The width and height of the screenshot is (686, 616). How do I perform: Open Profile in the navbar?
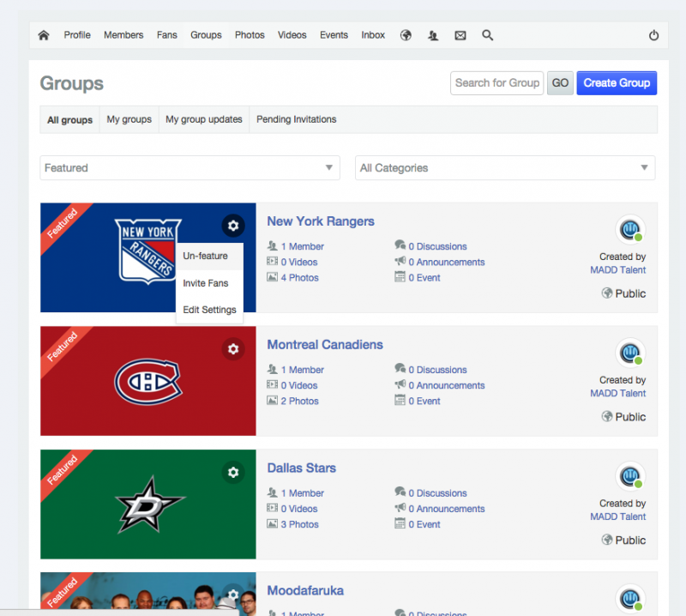point(77,35)
